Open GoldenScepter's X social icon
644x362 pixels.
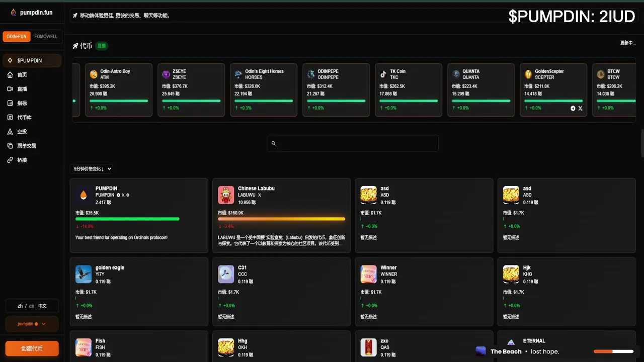(x=580, y=108)
